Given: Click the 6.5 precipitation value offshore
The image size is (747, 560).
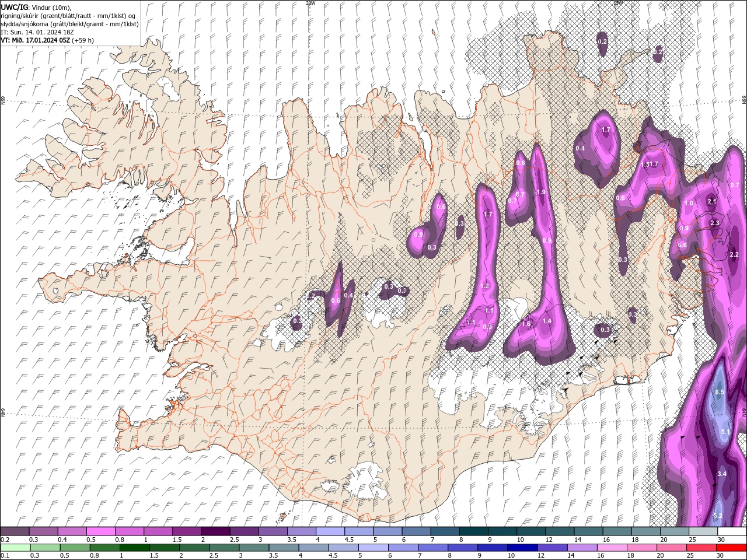Looking at the screenshot, I should pos(719,392).
